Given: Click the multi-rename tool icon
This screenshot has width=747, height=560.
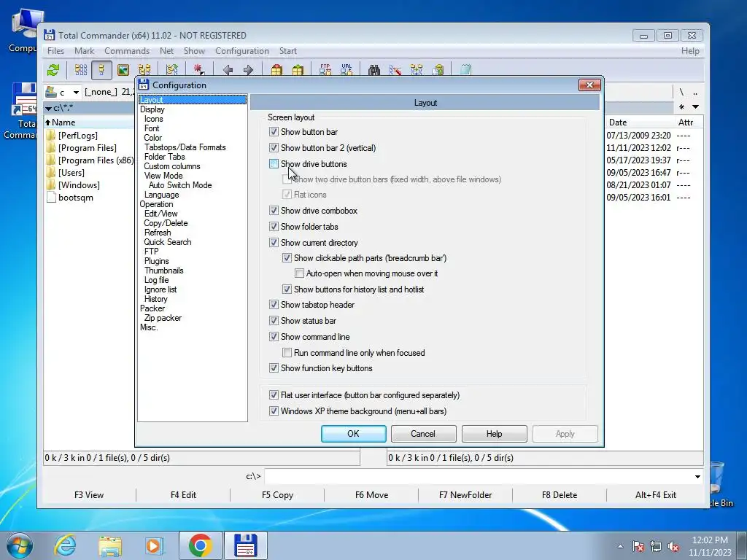Looking at the screenshot, I should [x=395, y=70].
